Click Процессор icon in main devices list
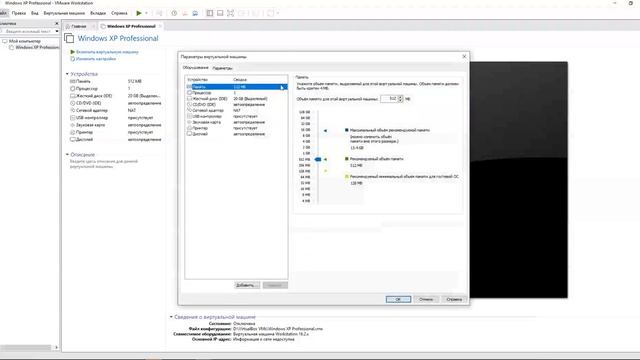Image resolution: width=640 pixels, height=360 pixels. 72,89
